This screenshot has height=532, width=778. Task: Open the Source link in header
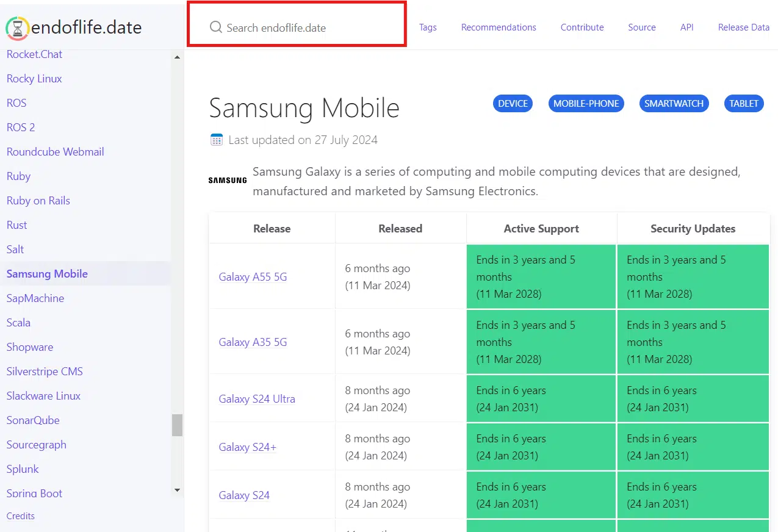tap(642, 27)
